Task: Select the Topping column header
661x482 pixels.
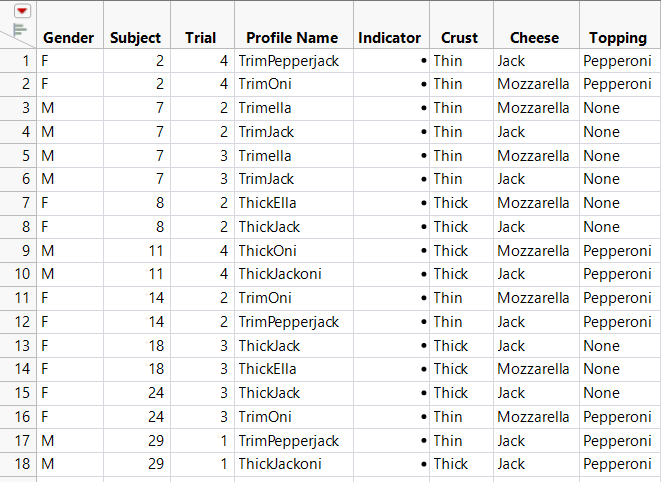Action: coord(617,38)
